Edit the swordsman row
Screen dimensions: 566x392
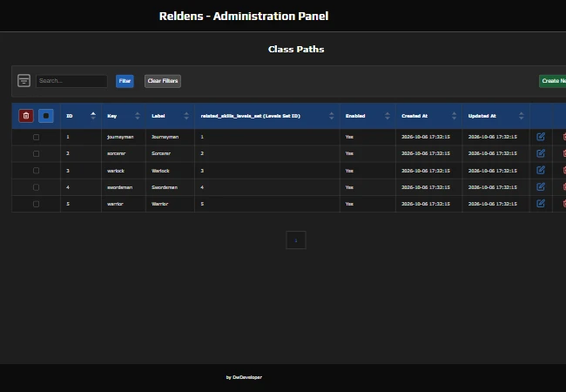[541, 186]
